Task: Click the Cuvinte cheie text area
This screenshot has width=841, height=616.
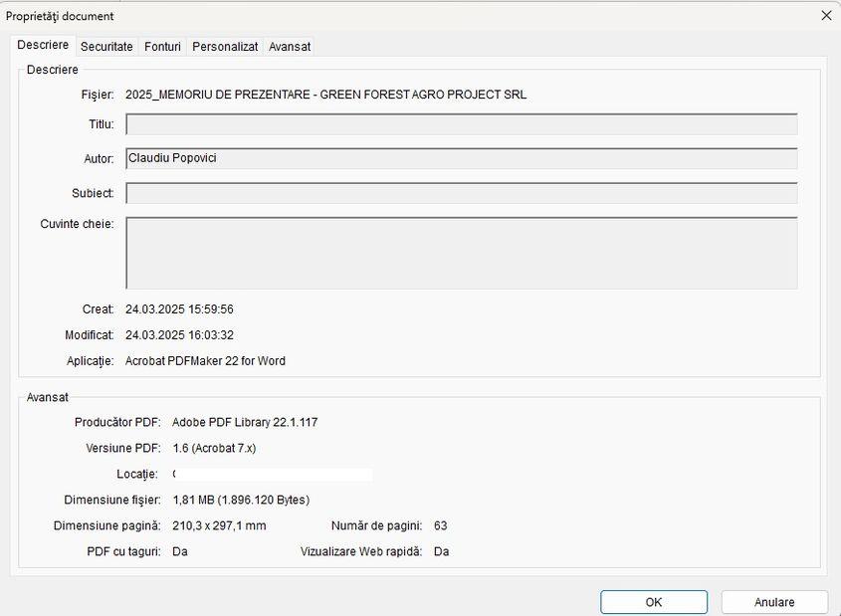Action: (x=463, y=252)
